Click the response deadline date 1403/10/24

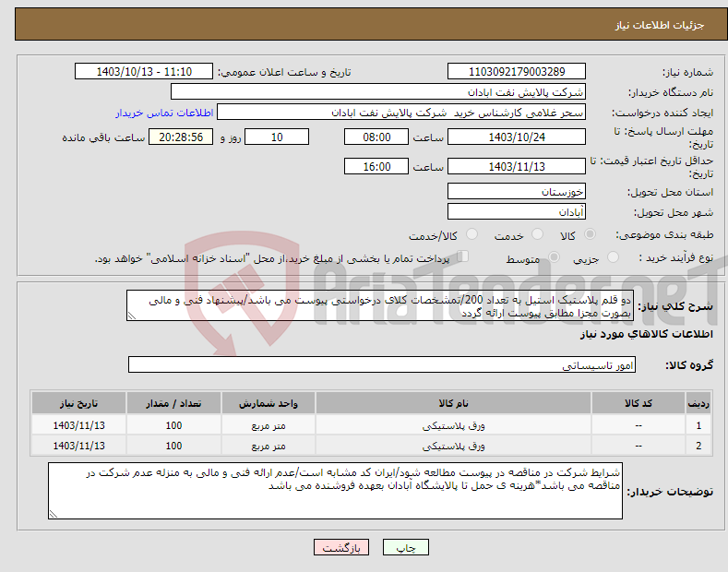coord(517,137)
